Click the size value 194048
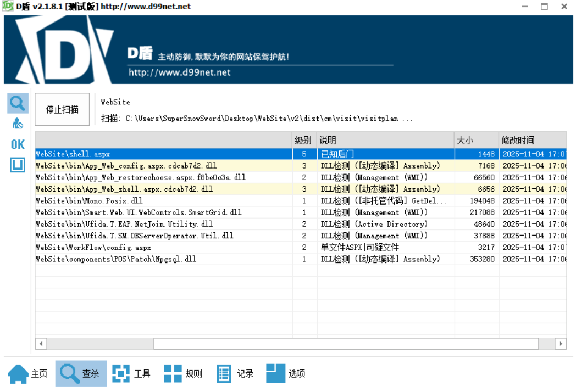The width and height of the screenshot is (576, 392). [483, 201]
